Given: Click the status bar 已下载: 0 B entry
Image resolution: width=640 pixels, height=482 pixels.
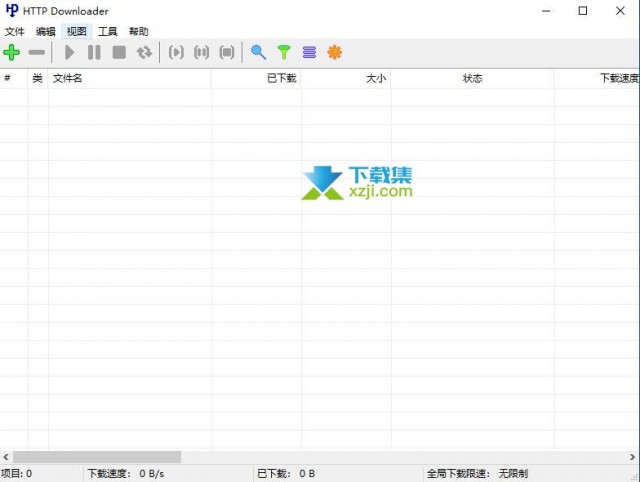Looking at the screenshot, I should (x=286, y=473).
